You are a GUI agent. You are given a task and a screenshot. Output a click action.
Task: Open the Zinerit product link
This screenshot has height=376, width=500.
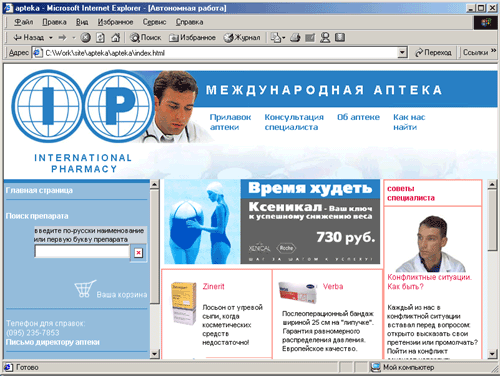coord(213,286)
